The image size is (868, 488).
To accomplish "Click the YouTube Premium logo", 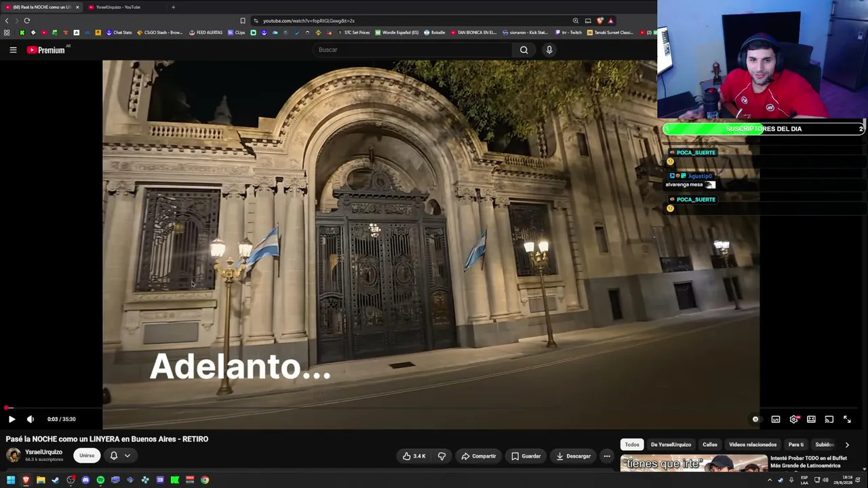I will [46, 49].
